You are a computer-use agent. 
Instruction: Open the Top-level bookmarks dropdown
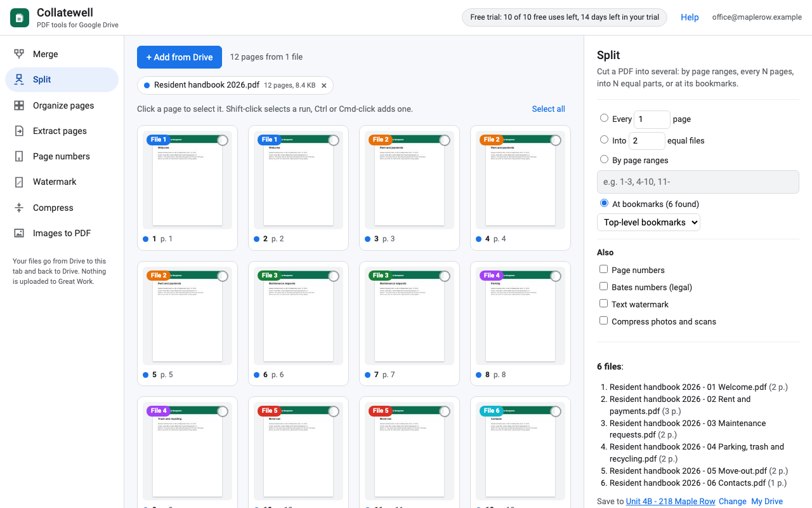(648, 222)
